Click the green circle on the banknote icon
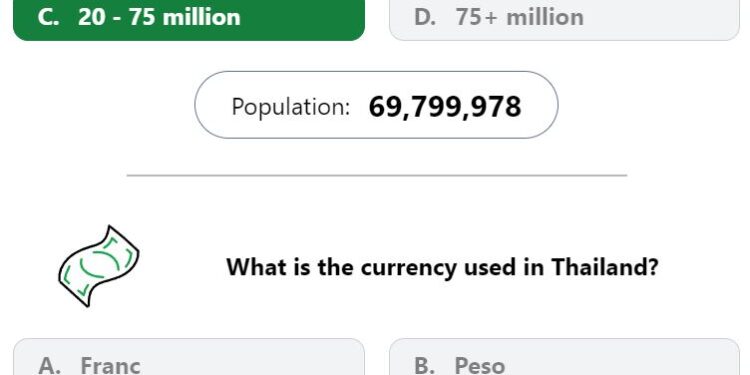Image resolution: width=750 pixels, height=375 pixels. (101, 265)
